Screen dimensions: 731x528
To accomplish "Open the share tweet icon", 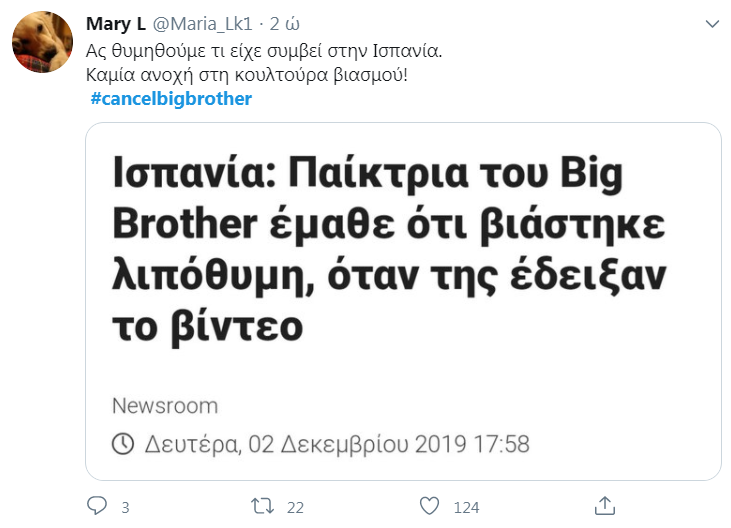I will 604,505.
